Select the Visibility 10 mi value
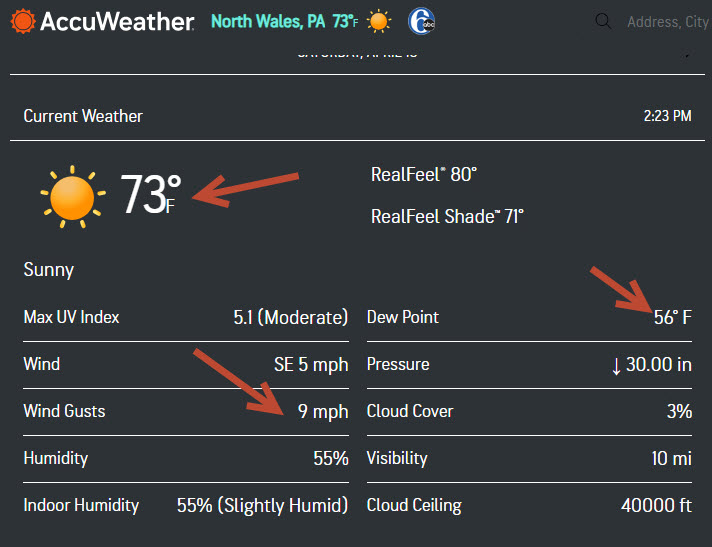The width and height of the screenshot is (712, 547). (671, 458)
